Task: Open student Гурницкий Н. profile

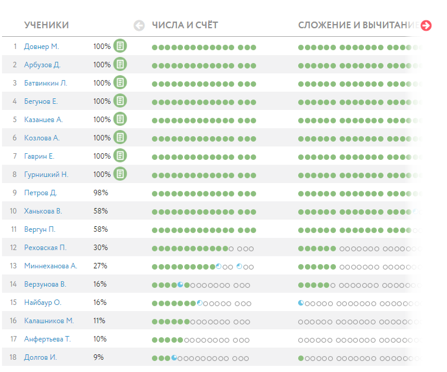Action: (x=46, y=174)
